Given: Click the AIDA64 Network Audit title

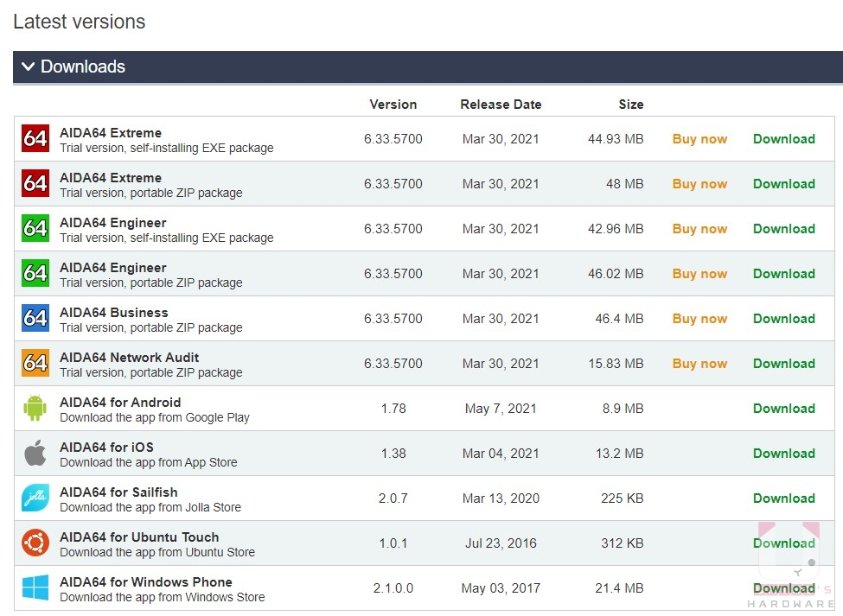Looking at the screenshot, I should [x=129, y=358].
